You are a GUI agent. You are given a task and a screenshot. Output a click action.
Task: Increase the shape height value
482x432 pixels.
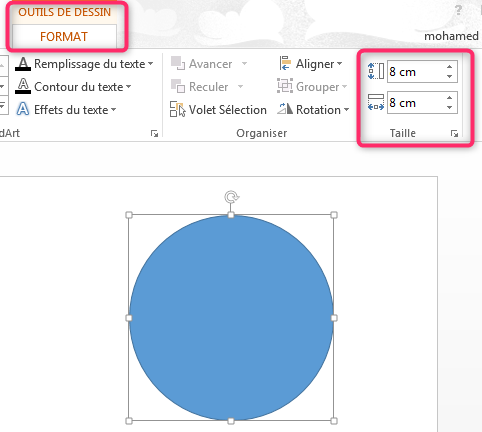click(450, 67)
